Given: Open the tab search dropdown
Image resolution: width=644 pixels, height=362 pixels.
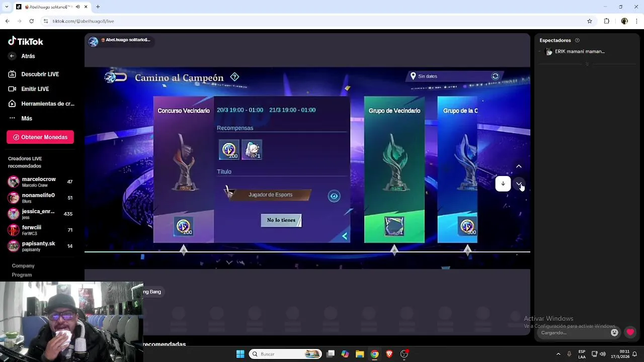Looking at the screenshot, I should pos(6,7).
